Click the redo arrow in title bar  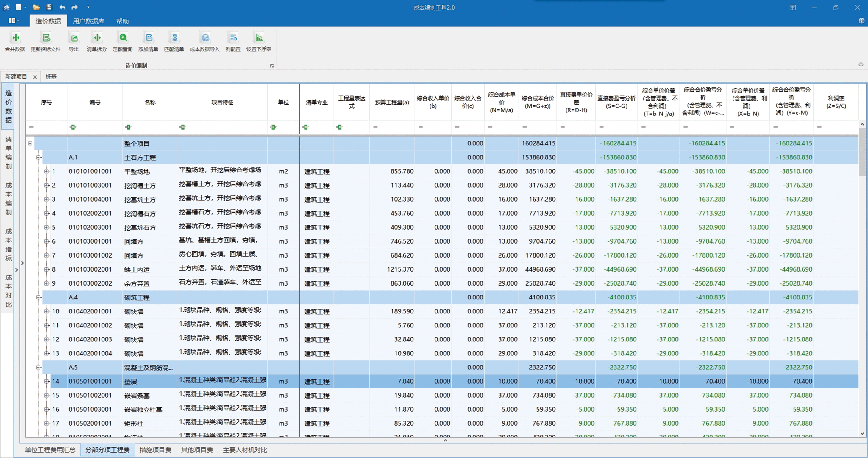click(x=75, y=7)
